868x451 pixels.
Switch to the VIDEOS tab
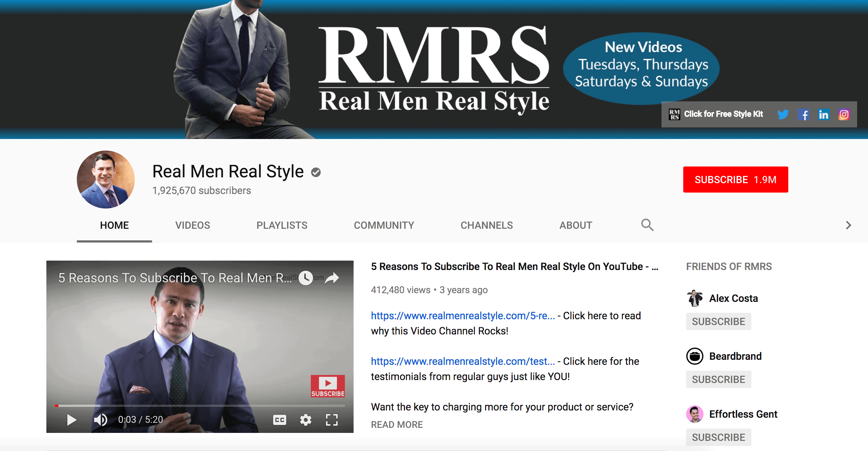pyautogui.click(x=193, y=225)
